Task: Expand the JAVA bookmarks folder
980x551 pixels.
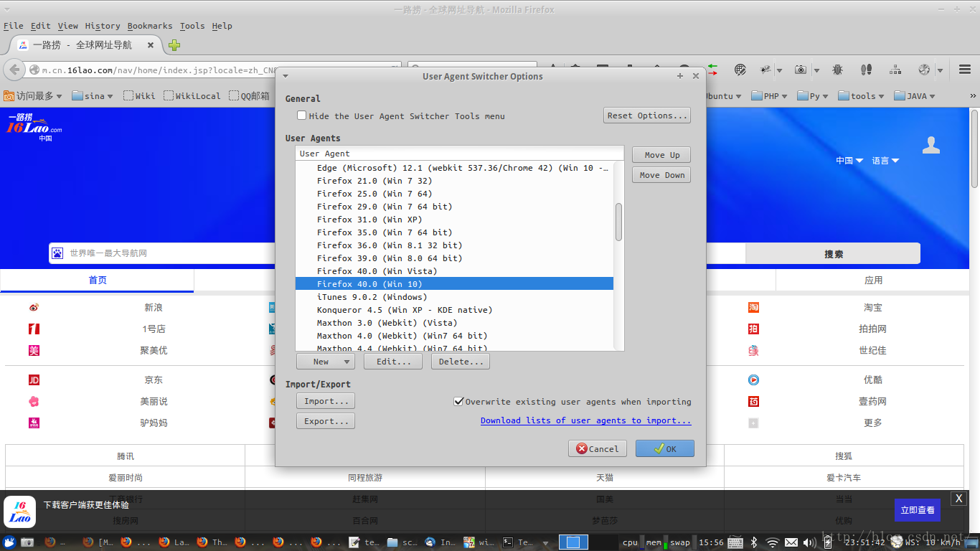Action: [915, 96]
